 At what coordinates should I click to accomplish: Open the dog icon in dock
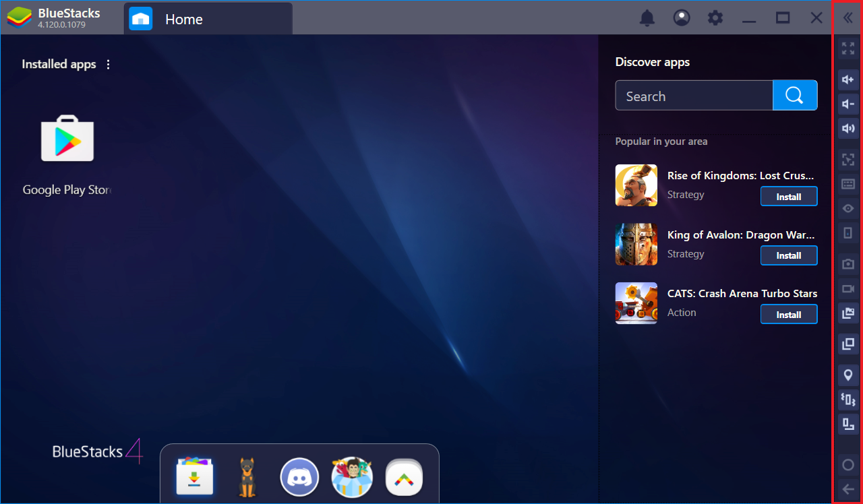[247, 477]
